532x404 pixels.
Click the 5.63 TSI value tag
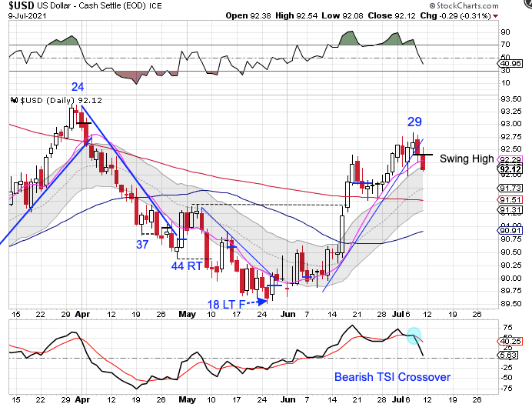pyautogui.click(x=510, y=356)
